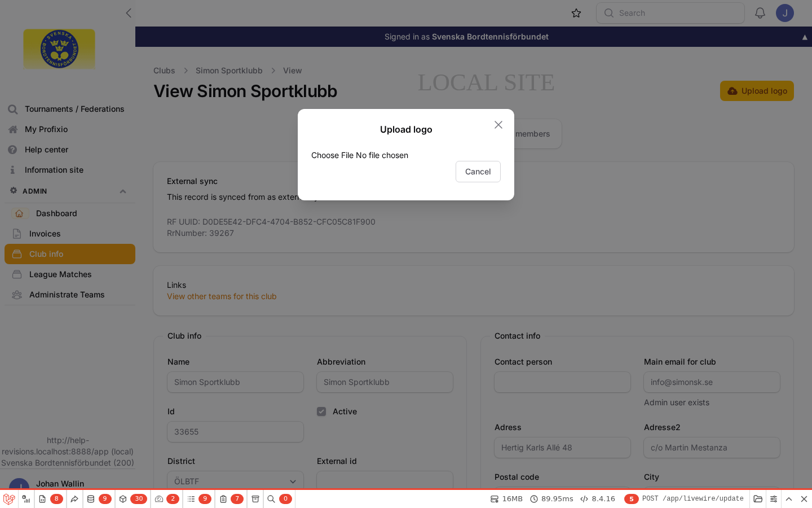
Task: Open the debug bar route arrow tab
Action: pos(74,499)
